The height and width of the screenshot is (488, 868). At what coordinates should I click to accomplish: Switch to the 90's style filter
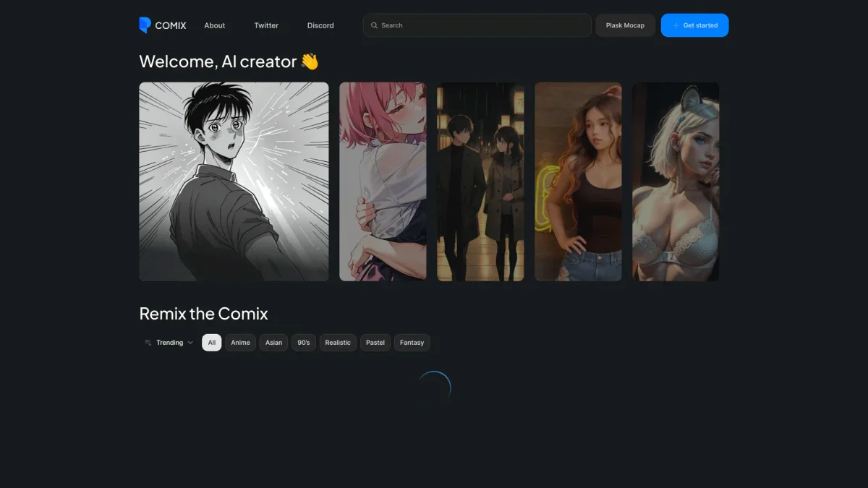[x=304, y=343]
